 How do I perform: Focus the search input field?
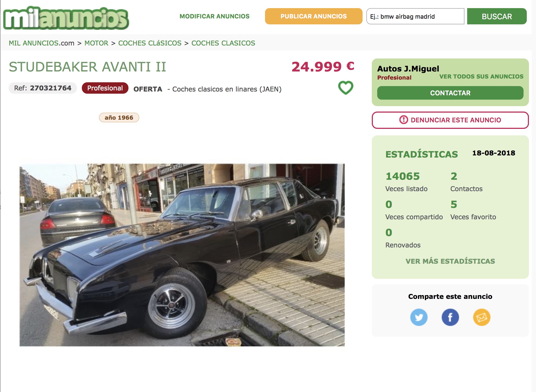pos(415,16)
